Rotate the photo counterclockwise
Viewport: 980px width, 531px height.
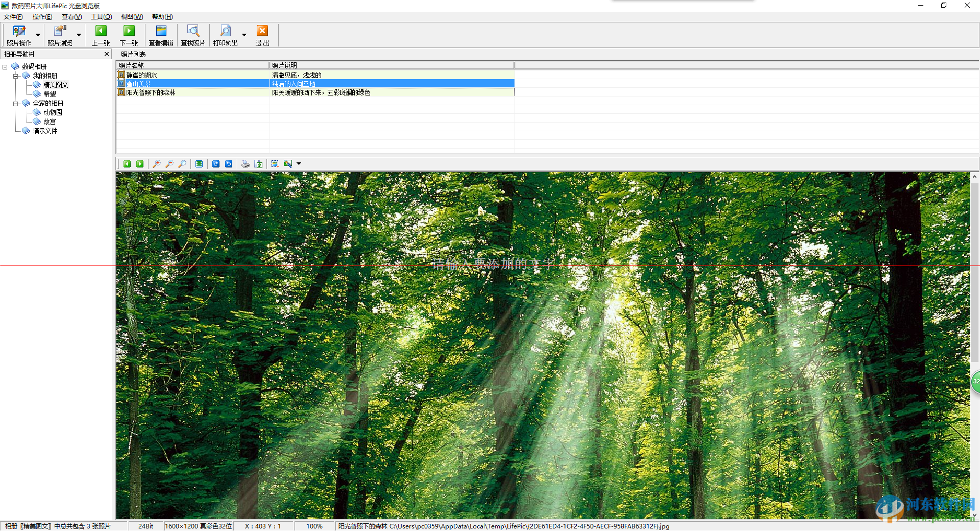[229, 164]
